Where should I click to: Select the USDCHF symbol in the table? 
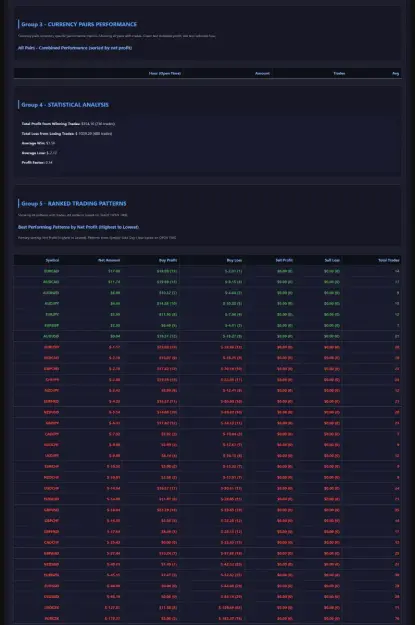pyautogui.click(x=51, y=488)
